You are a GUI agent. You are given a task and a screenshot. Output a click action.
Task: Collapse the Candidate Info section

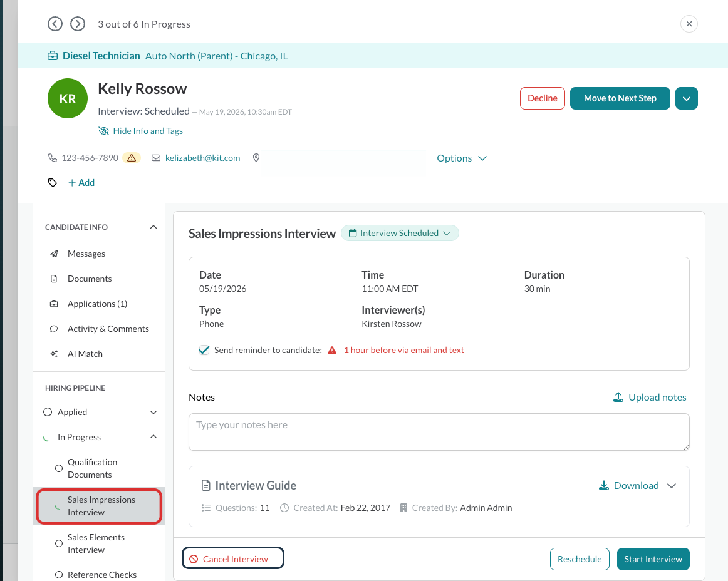click(153, 227)
